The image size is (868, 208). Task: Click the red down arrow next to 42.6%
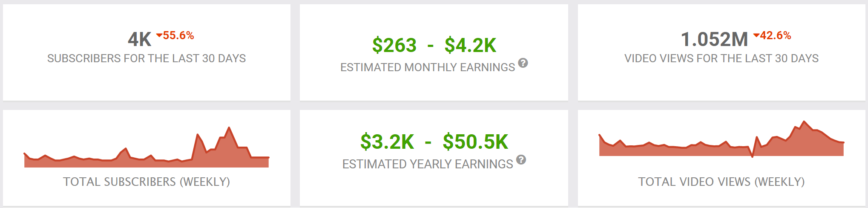point(756,35)
